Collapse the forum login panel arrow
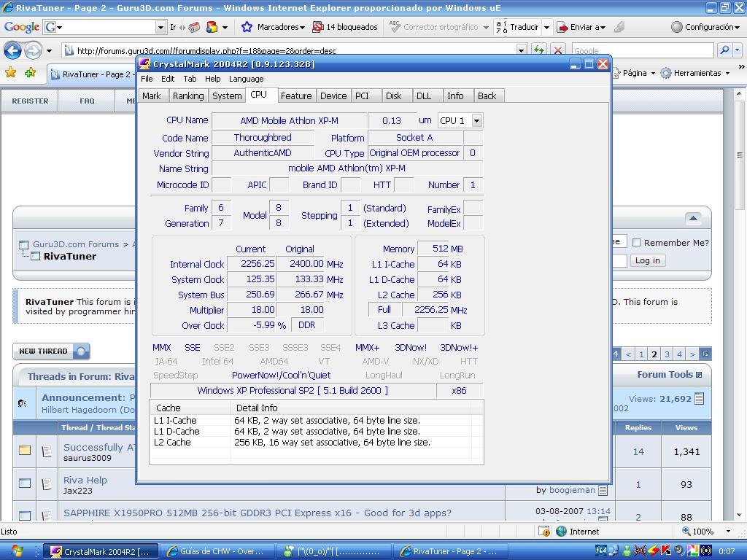The width and height of the screenshot is (747, 560). [x=693, y=218]
